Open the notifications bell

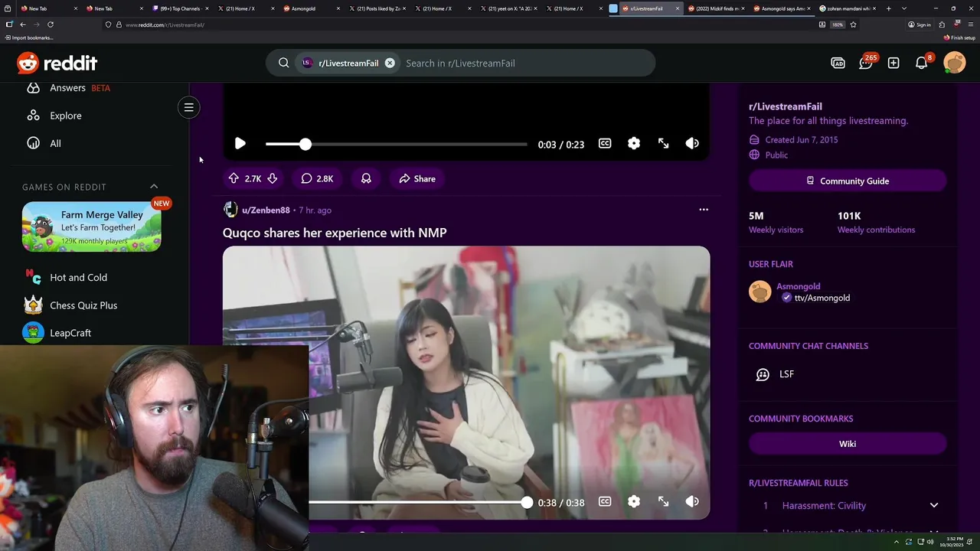[922, 63]
